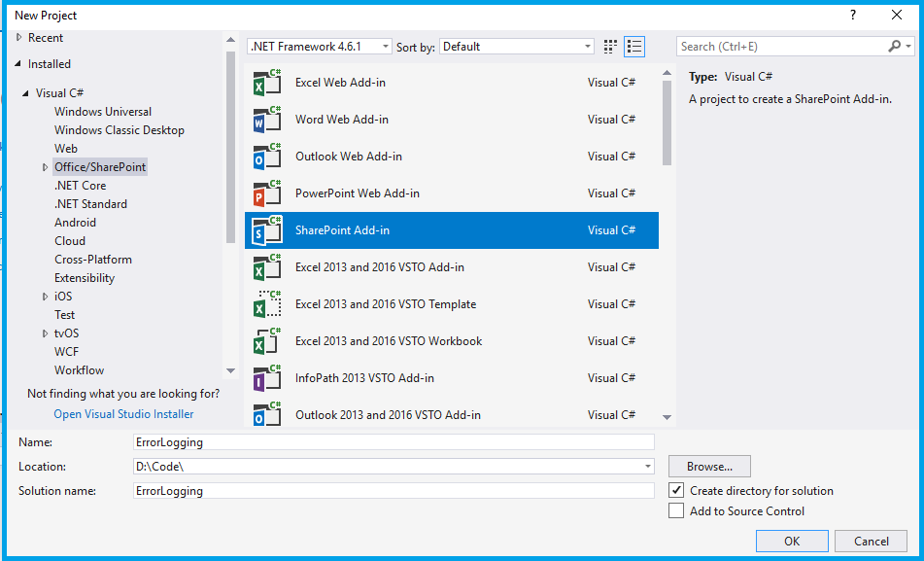
Task: Open the .NET Framework version dropdown
Action: click(x=320, y=47)
